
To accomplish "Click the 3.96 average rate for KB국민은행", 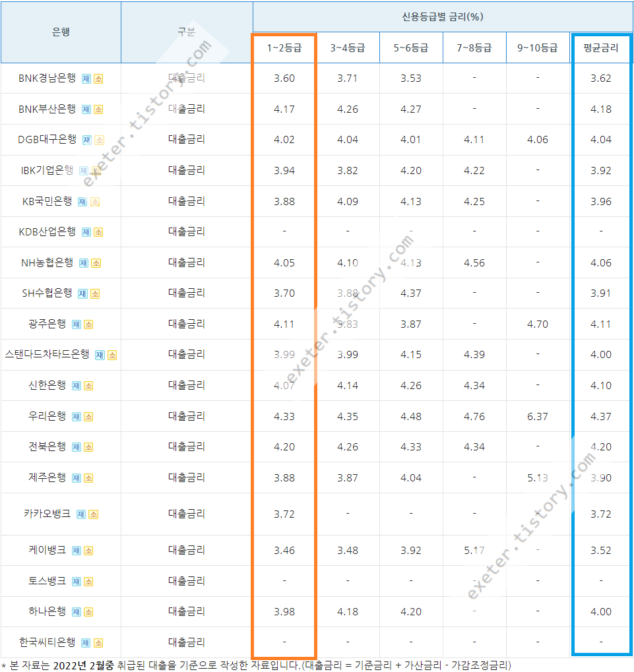I will (x=601, y=202).
